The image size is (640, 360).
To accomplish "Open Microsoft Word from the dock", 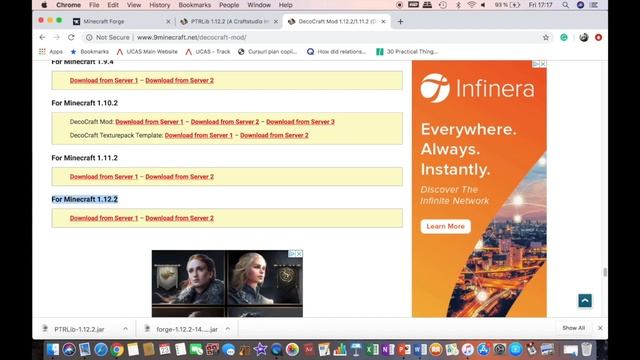I will 420,349.
